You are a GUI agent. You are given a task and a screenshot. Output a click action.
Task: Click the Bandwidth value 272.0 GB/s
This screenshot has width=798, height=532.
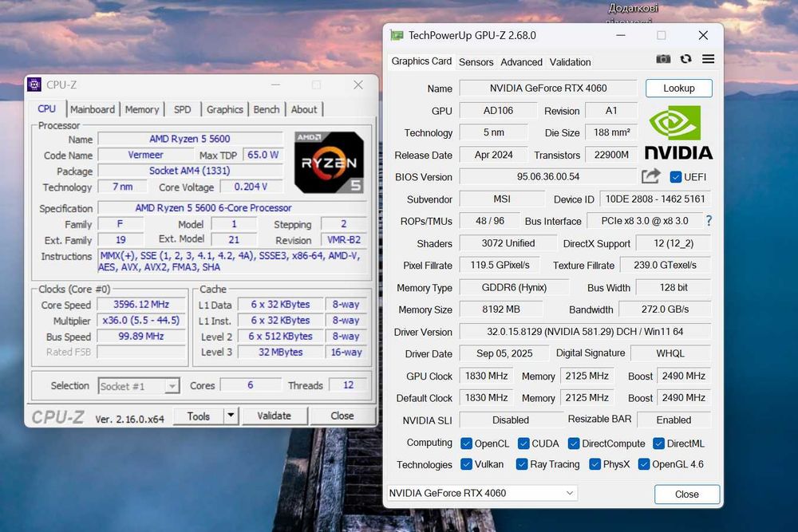pyautogui.click(x=665, y=309)
